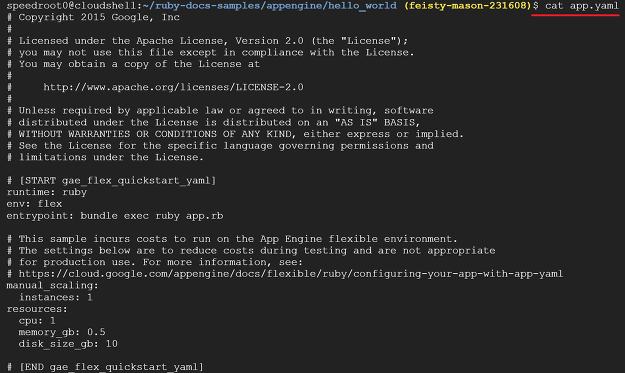Screen dimensions: 625x373
Task: Click the 'cat app.yaml' command text
Action: coord(582,6)
